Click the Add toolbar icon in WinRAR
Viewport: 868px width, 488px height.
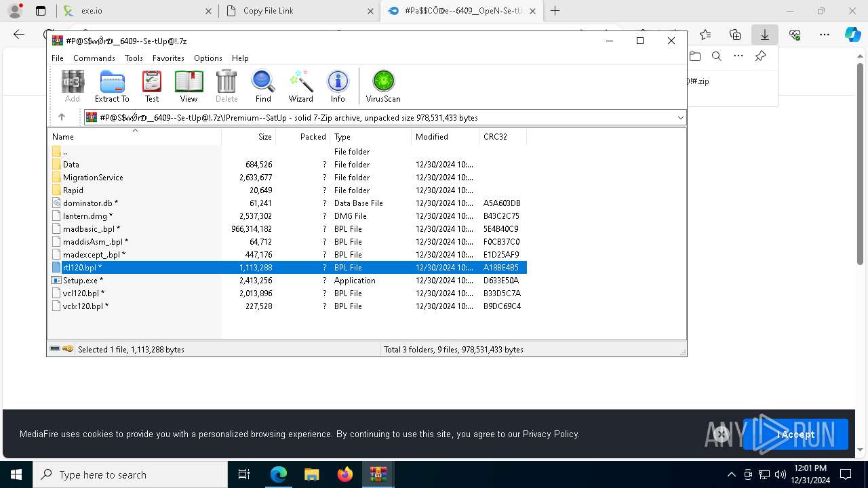pyautogui.click(x=73, y=87)
